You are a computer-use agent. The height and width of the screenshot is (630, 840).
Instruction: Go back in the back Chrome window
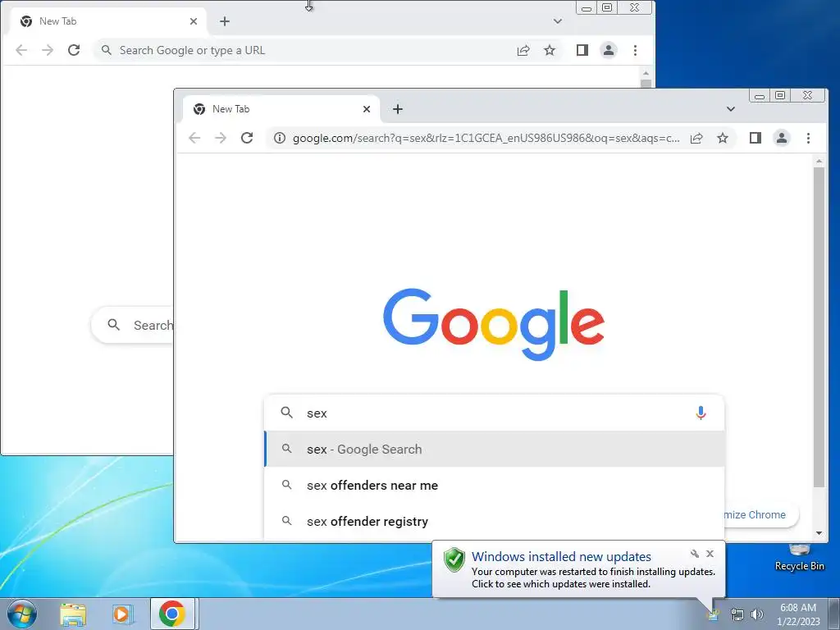click(21, 50)
